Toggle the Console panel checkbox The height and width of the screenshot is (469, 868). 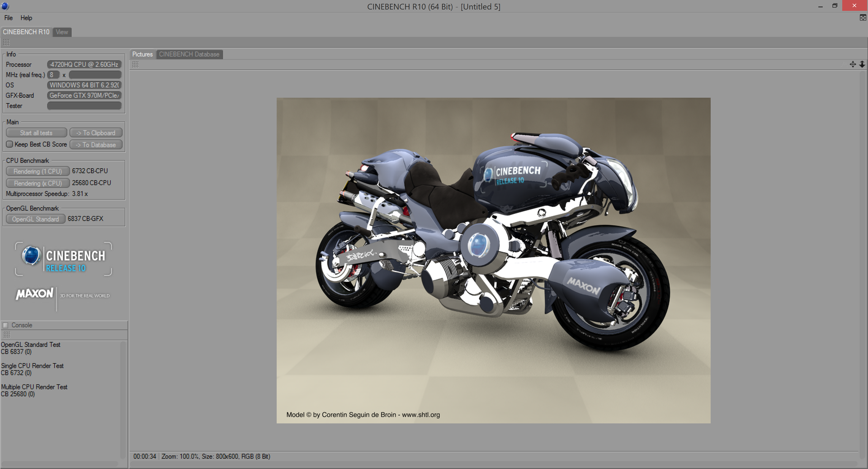[x=6, y=325]
